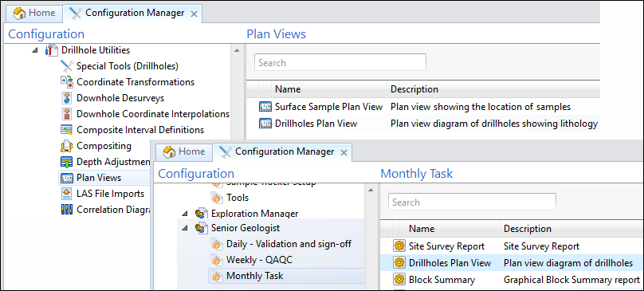Open Composite Interval Definitions icon
This screenshot has width=644, height=291.
pos(66,130)
